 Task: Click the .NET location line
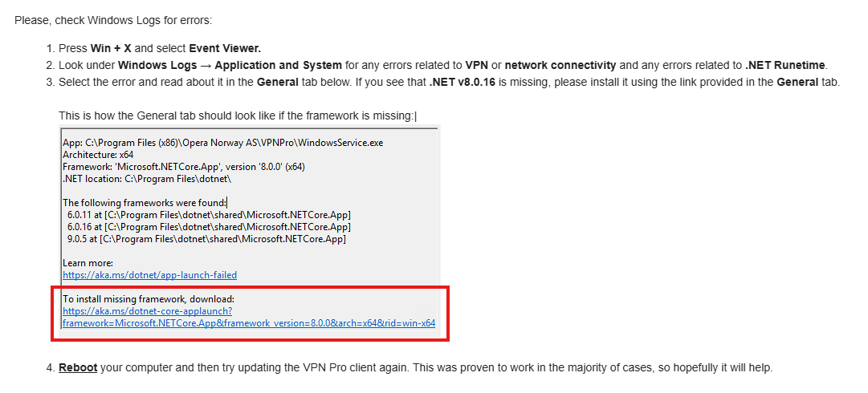(x=147, y=179)
